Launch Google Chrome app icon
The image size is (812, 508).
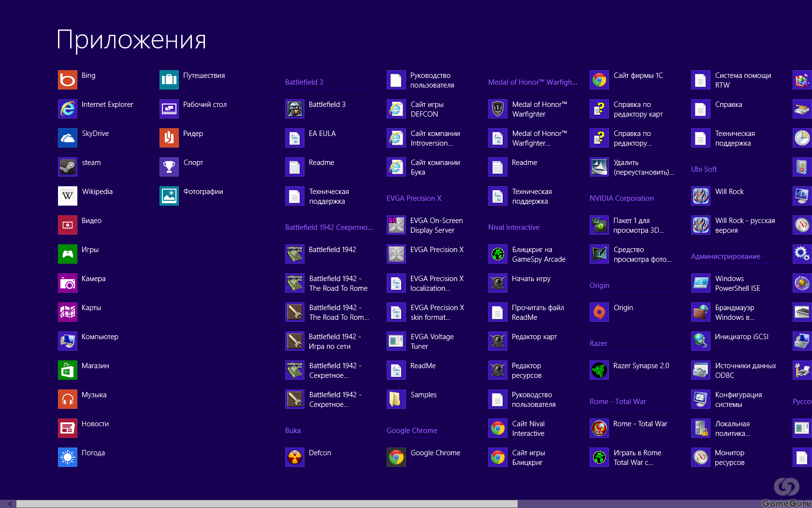coord(396,457)
